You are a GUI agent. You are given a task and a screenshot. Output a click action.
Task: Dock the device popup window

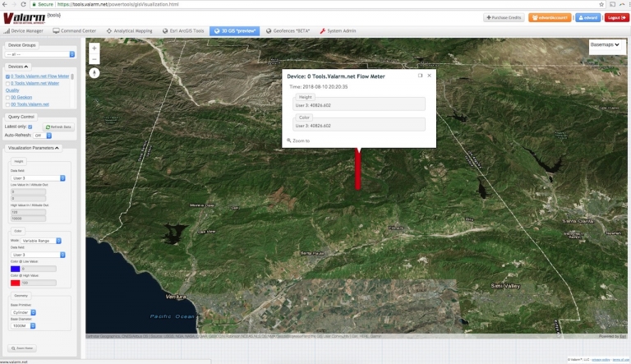click(x=420, y=76)
